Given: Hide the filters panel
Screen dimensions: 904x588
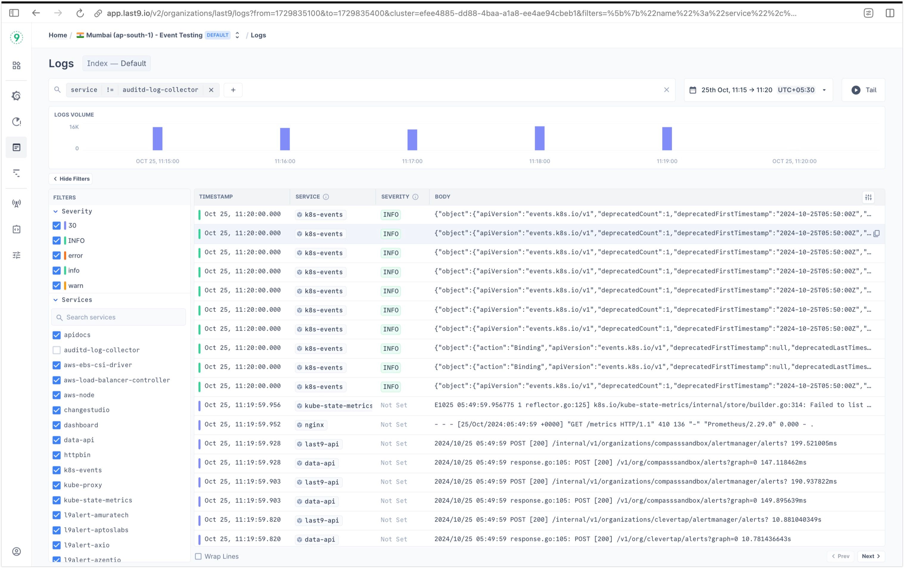Looking at the screenshot, I should pyautogui.click(x=71, y=179).
